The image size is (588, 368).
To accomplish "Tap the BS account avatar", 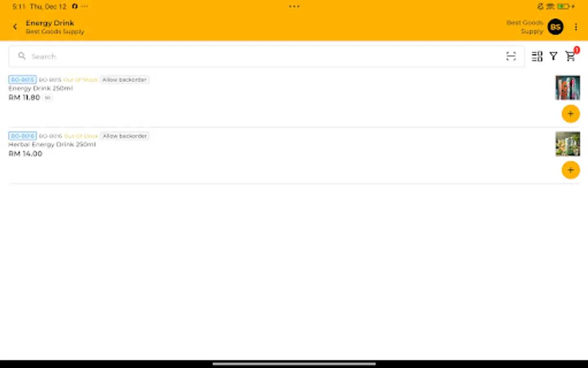I will [555, 27].
